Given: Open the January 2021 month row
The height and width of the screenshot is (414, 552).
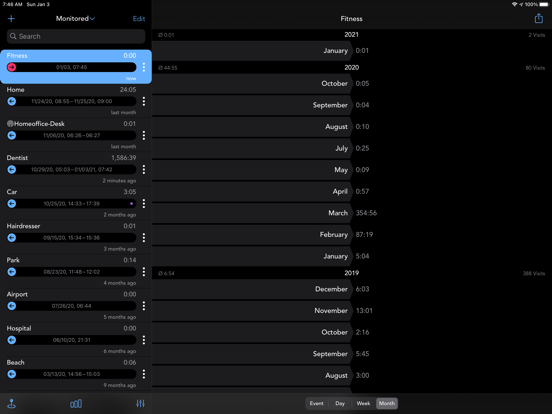Looking at the screenshot, I should point(352,51).
